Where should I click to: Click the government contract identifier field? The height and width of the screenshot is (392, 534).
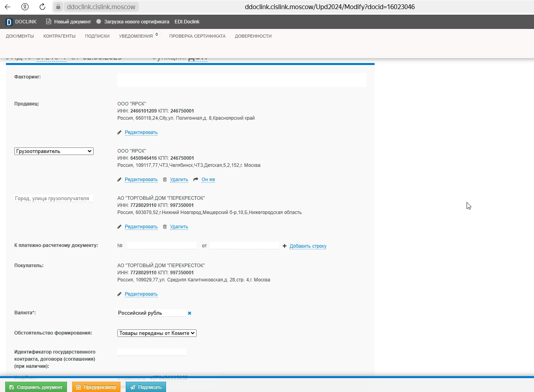coord(151,352)
